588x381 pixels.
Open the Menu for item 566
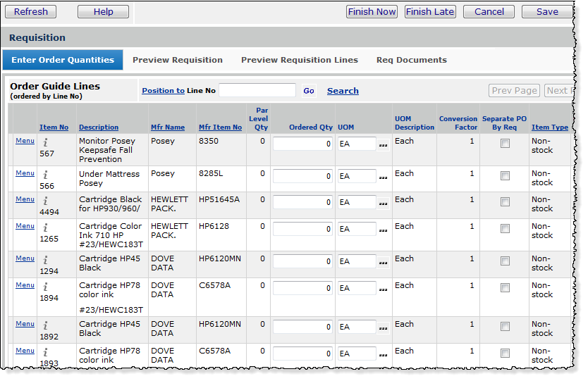pyautogui.click(x=25, y=173)
